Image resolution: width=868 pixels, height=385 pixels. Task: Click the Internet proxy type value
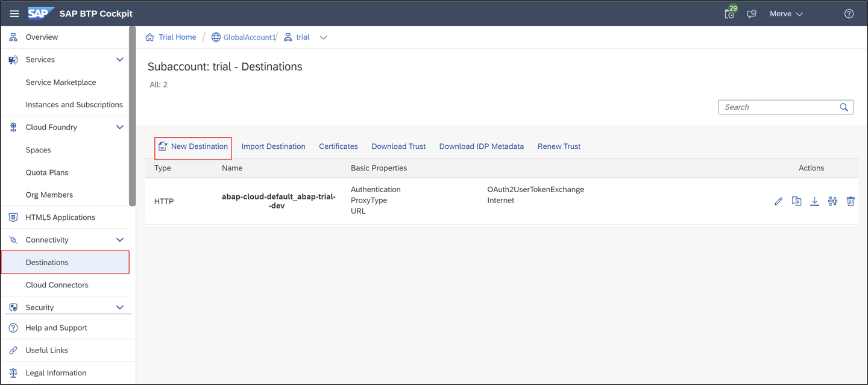click(501, 201)
